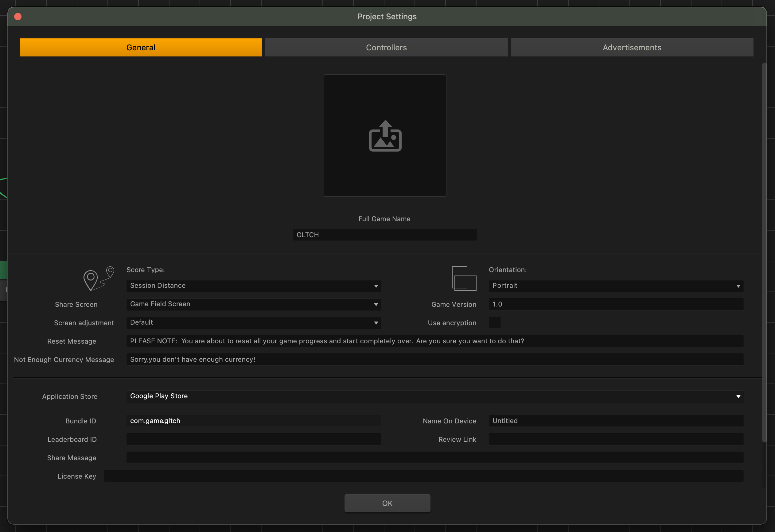Click the Full Game Name field

[385, 235]
